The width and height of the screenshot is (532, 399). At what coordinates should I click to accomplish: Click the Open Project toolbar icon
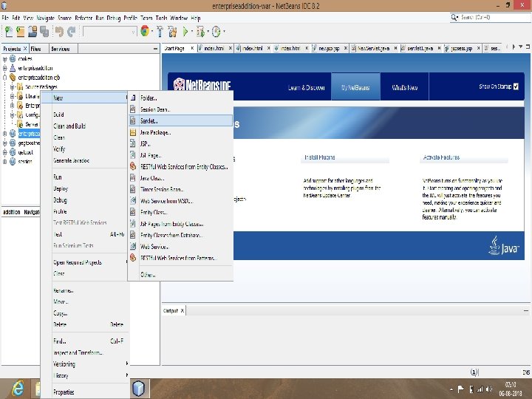33,32
